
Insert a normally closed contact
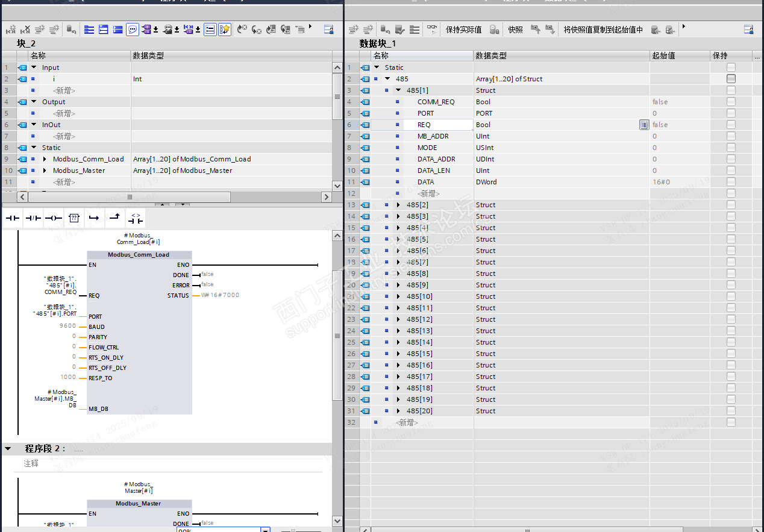point(33,218)
